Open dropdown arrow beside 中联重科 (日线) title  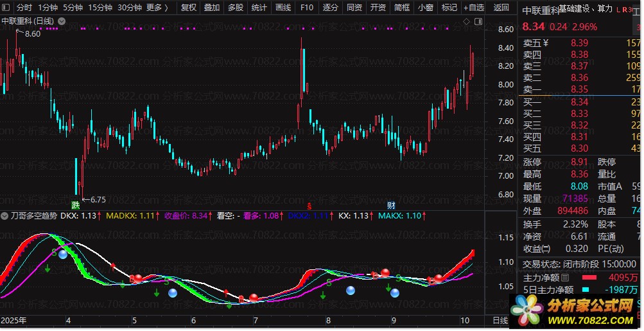pyautogui.click(x=61, y=21)
